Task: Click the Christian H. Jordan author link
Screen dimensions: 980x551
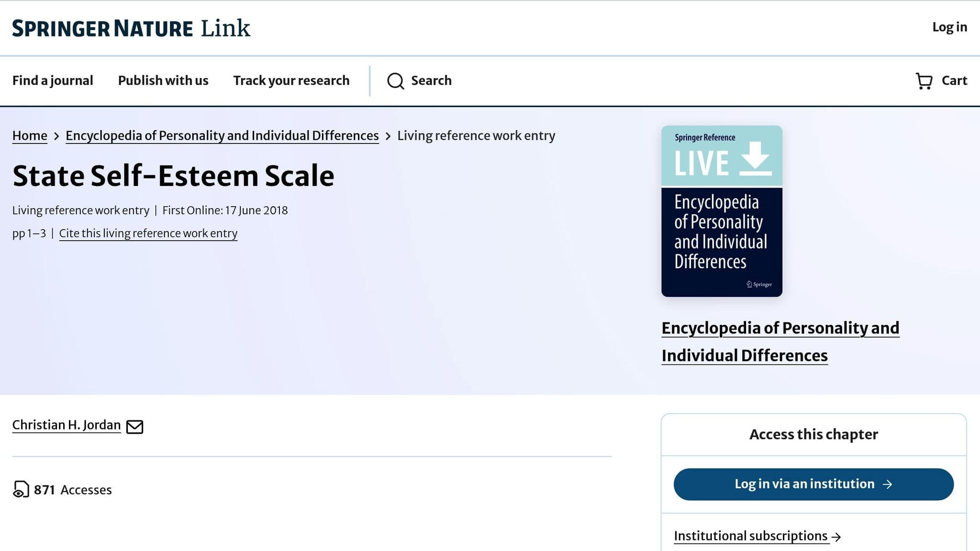Action: point(67,425)
